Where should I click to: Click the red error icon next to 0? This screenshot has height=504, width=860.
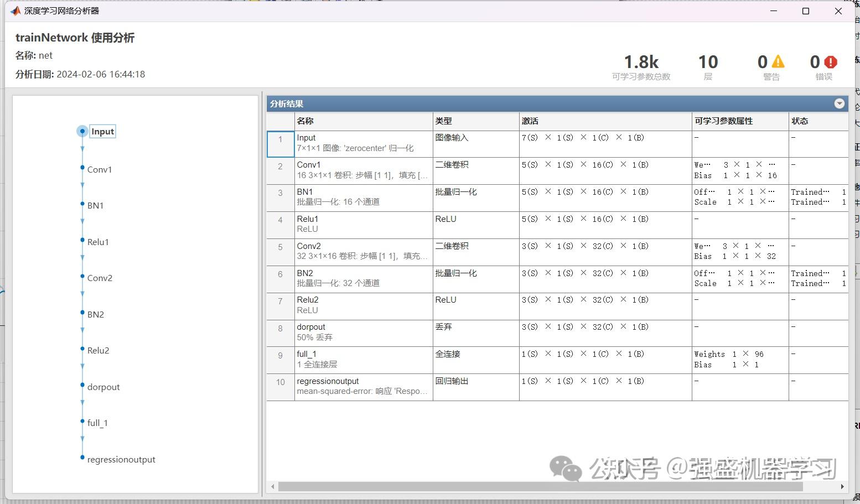click(x=830, y=62)
